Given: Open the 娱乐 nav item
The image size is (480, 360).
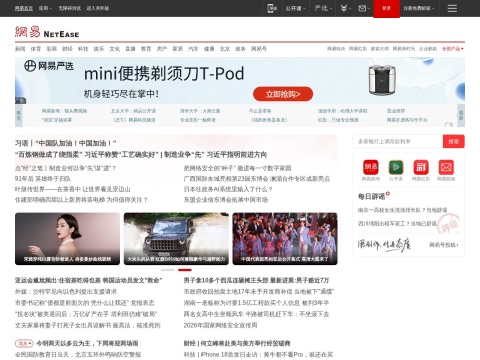Looking at the screenshot, I should coord(99,49).
